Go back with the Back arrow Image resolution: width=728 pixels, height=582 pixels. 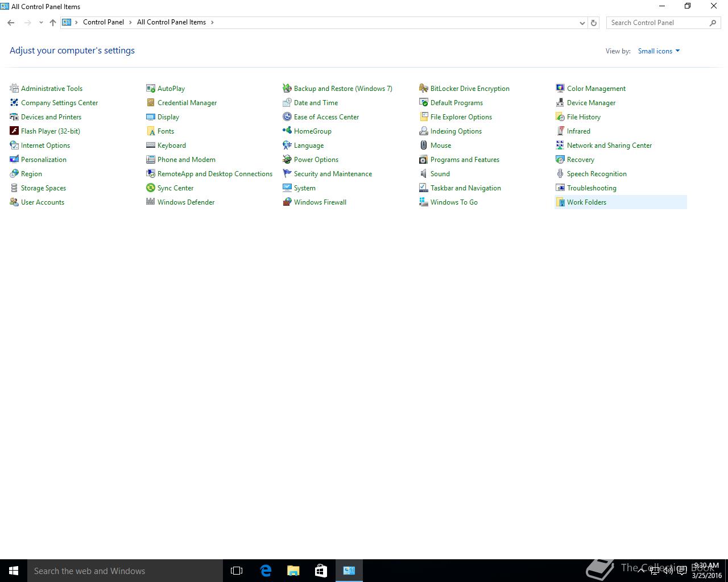11,23
